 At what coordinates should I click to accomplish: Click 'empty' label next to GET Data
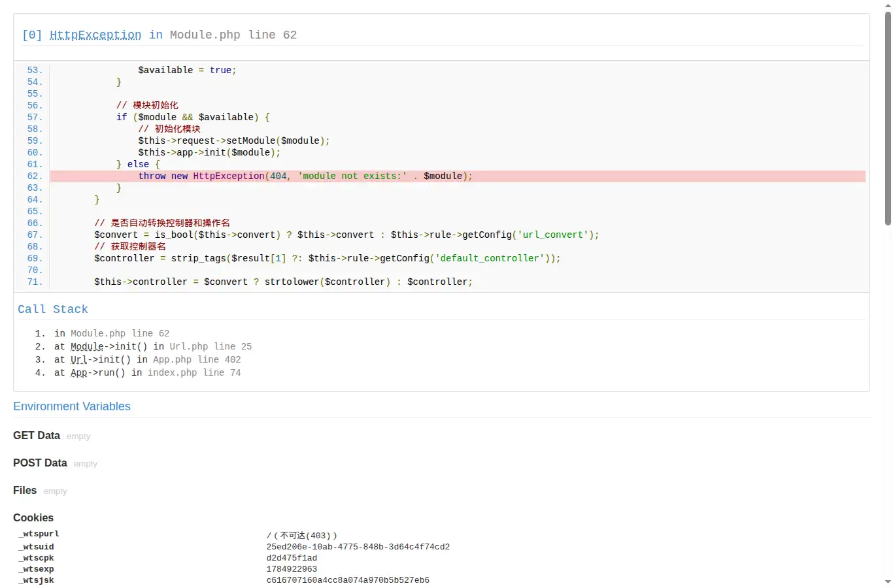point(78,436)
